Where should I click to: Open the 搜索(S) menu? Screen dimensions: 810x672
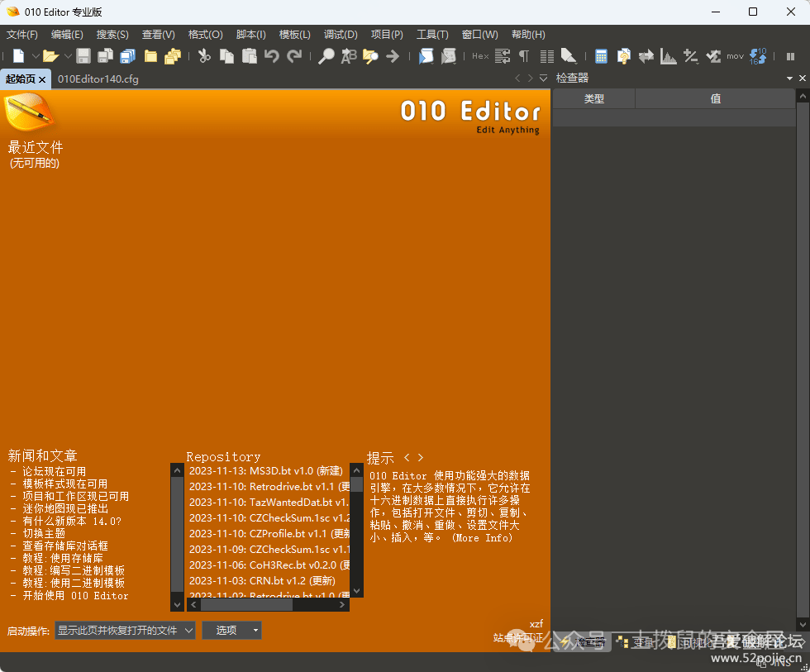[112, 35]
